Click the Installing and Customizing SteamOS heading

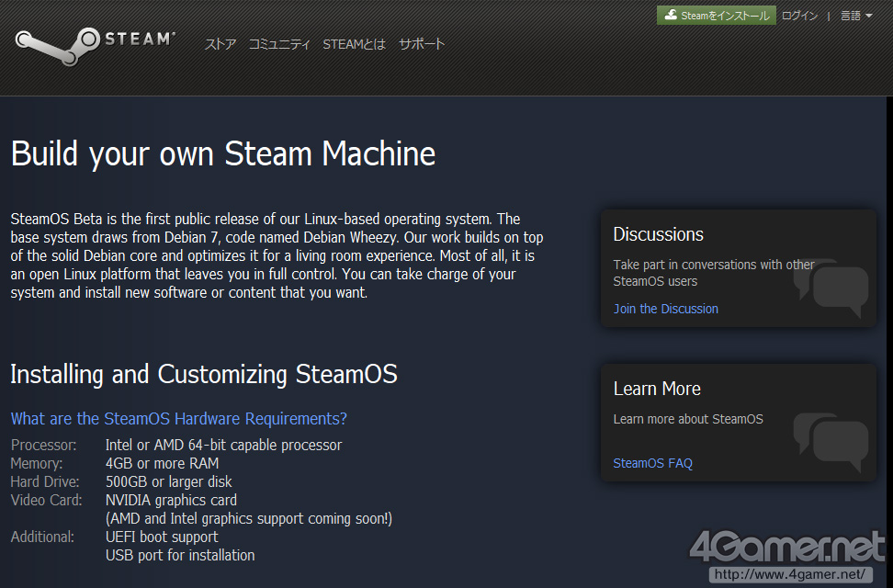coord(204,375)
